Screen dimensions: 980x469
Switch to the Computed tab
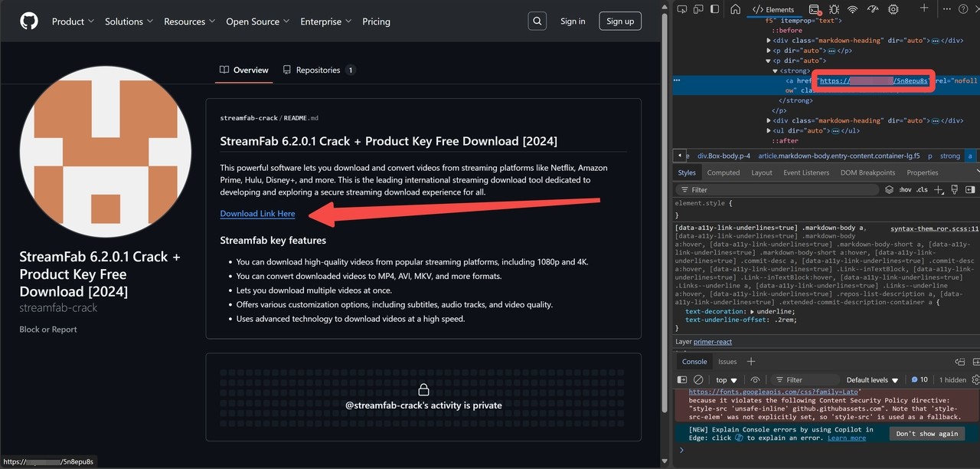pos(724,172)
